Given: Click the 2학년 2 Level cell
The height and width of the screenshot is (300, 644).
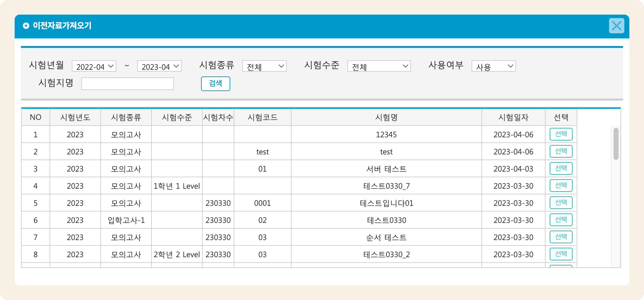Looking at the screenshot, I should (x=177, y=254).
